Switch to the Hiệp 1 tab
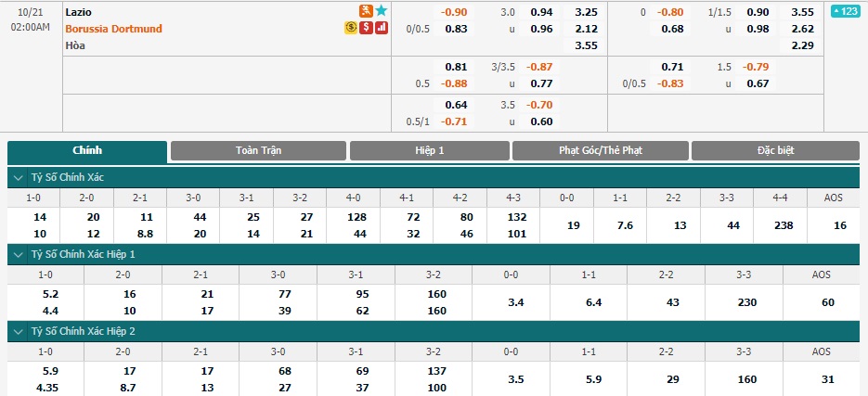The image size is (868, 396). coord(430,150)
